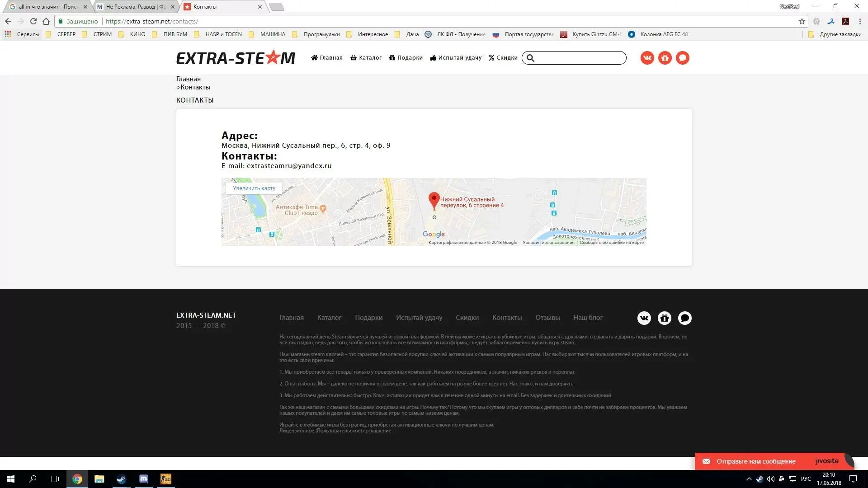Open the Windows Start menu
The image size is (868, 488).
(x=11, y=479)
